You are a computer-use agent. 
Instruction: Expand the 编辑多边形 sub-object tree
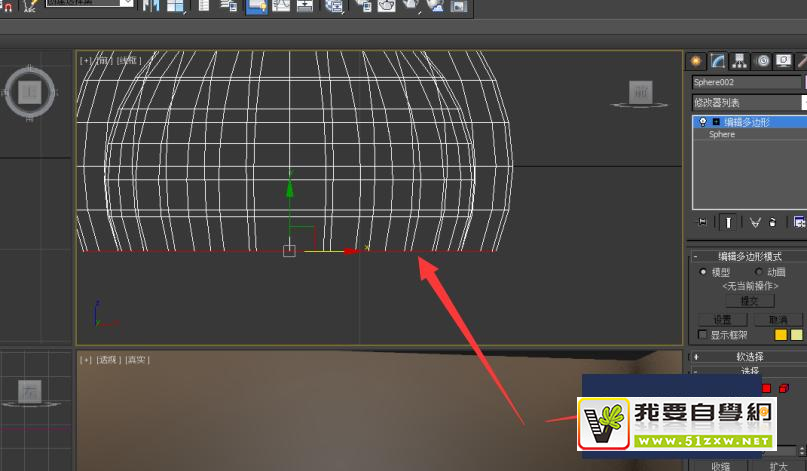pos(716,122)
